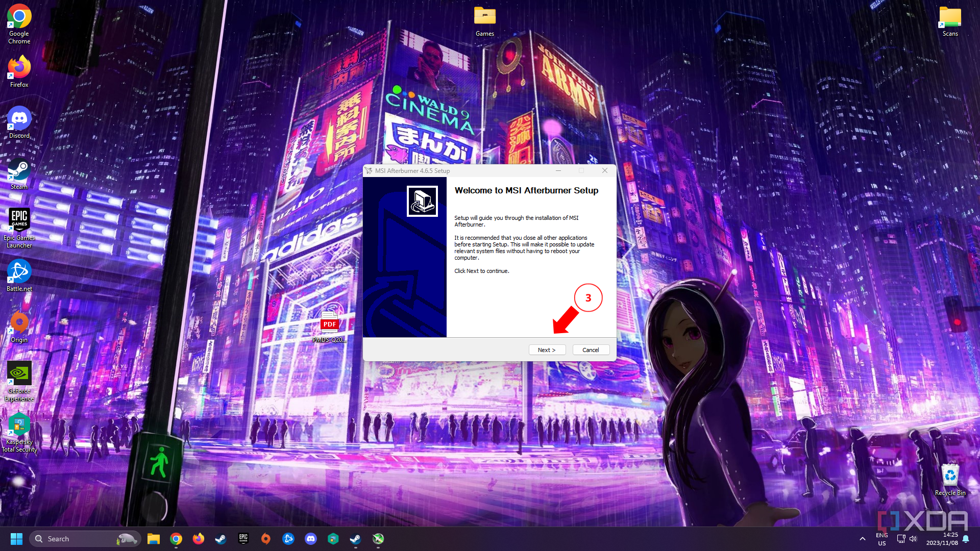Screen dimensions: 980x551
Task: Click Next in the Afterburner setup wizard
Action: pyautogui.click(x=547, y=350)
